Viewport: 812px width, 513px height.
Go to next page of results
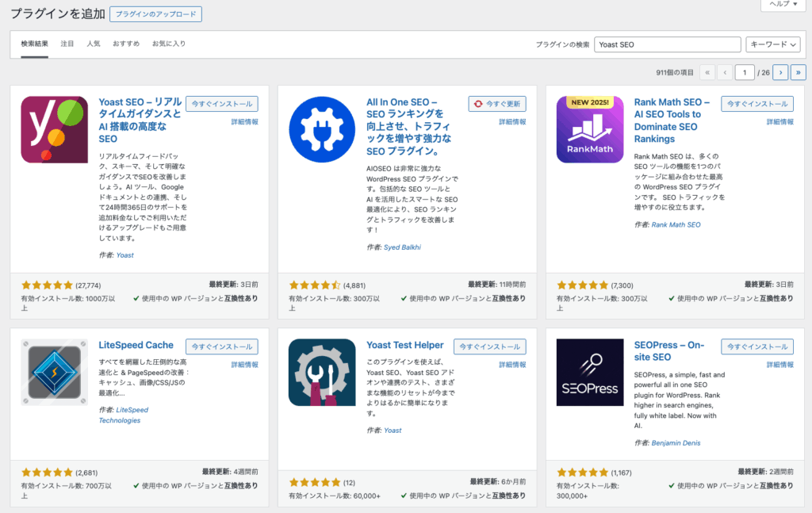tap(780, 72)
